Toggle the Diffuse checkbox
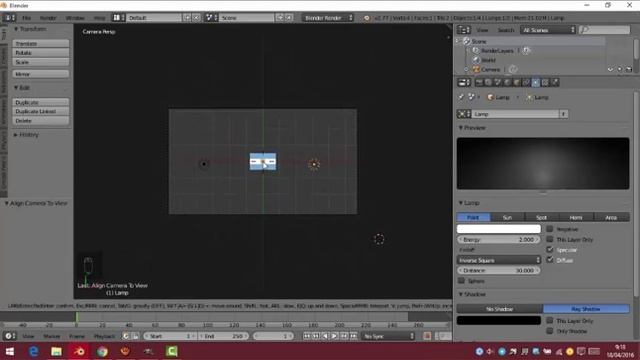 pos(550,260)
